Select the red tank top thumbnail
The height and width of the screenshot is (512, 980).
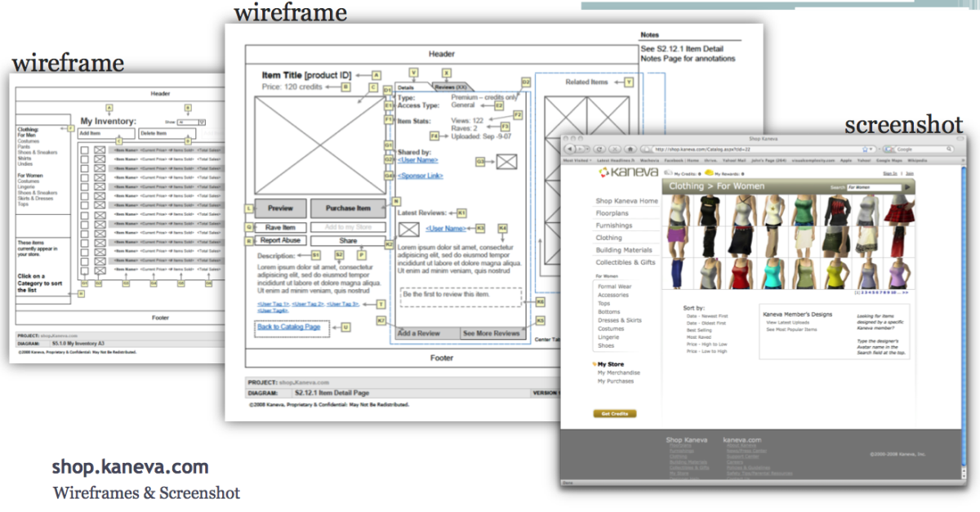pos(742,274)
